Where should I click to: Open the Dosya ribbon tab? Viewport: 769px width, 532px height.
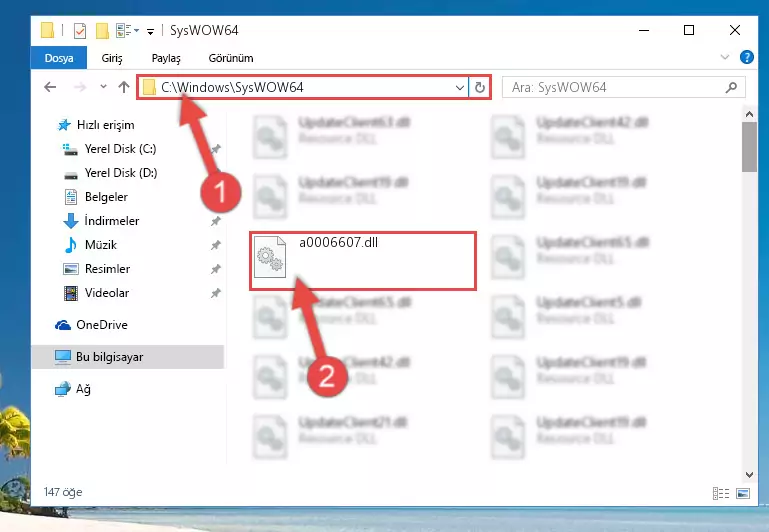coord(59,58)
